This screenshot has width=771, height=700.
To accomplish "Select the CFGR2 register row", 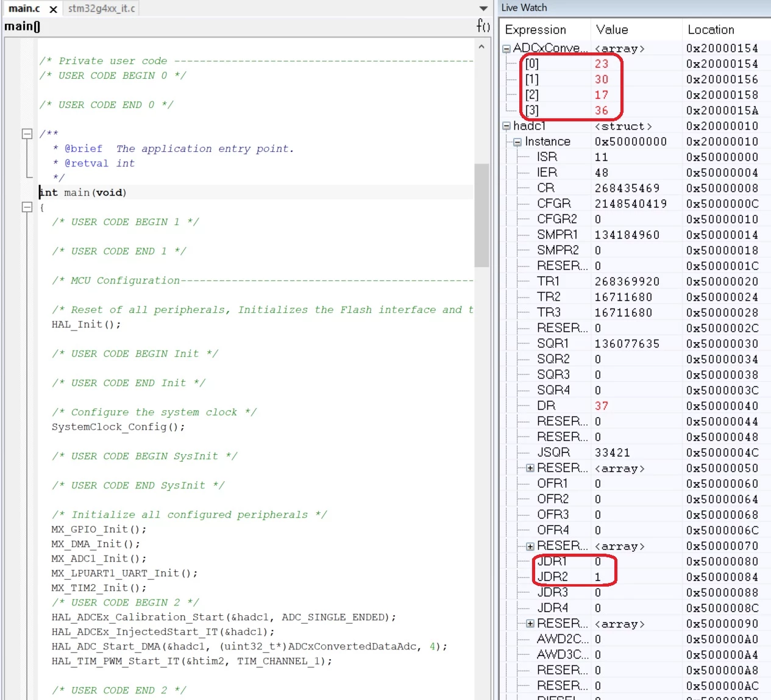I will 636,220.
